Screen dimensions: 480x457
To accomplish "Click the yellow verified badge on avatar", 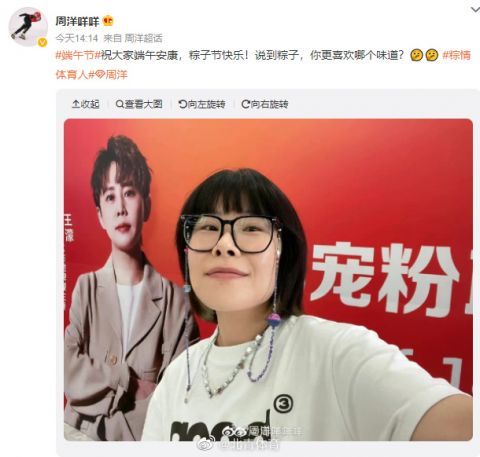I will [x=42, y=43].
